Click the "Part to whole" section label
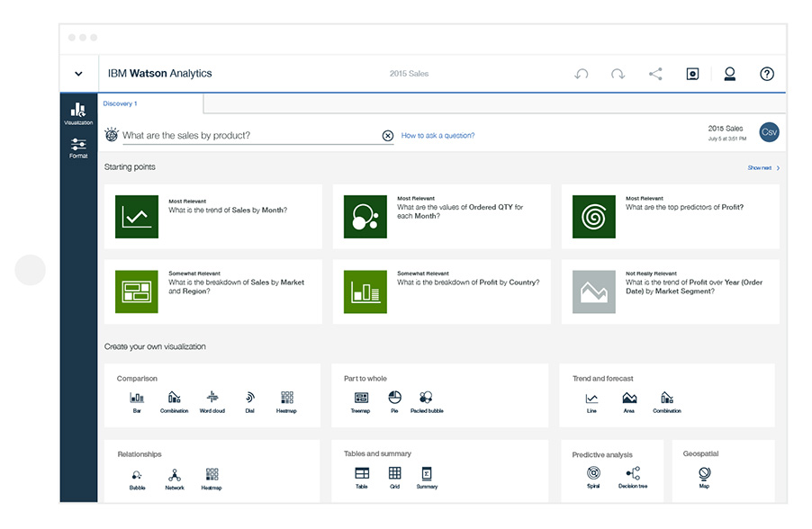 click(x=365, y=379)
